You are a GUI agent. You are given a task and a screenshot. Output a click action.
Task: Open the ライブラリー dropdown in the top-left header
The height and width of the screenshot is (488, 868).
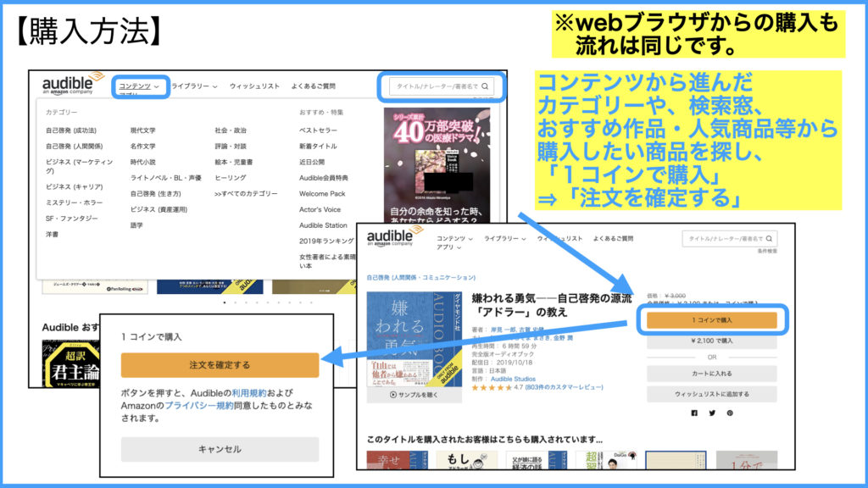coord(194,86)
